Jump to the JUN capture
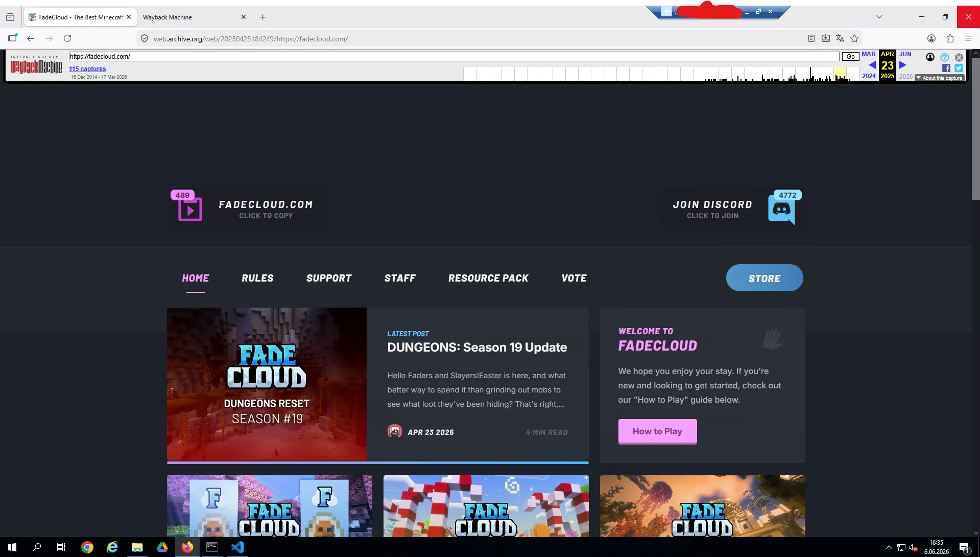The width and height of the screenshot is (980, 557). pyautogui.click(x=905, y=54)
